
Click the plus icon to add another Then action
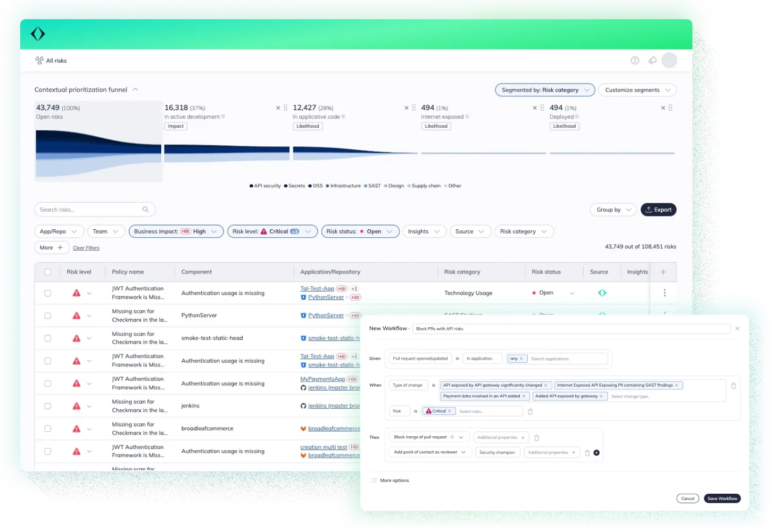596,453
